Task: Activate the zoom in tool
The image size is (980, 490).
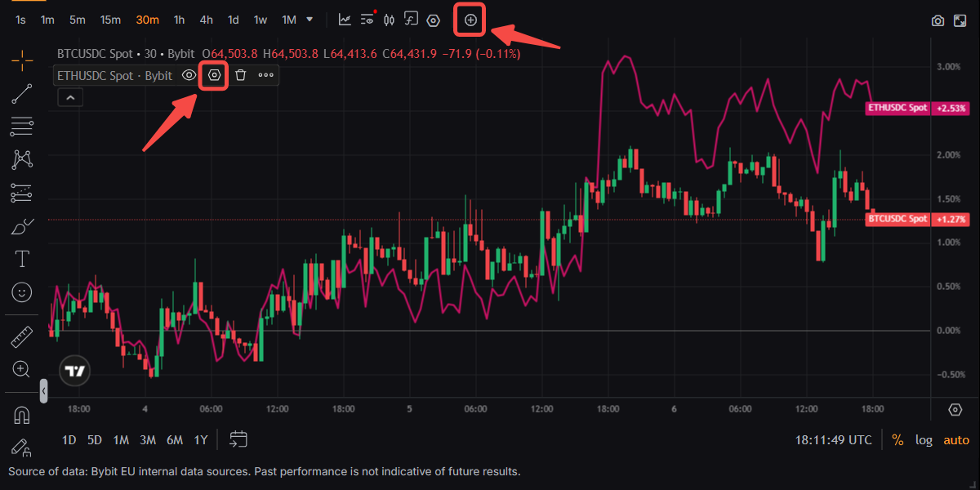Action: pyautogui.click(x=22, y=369)
